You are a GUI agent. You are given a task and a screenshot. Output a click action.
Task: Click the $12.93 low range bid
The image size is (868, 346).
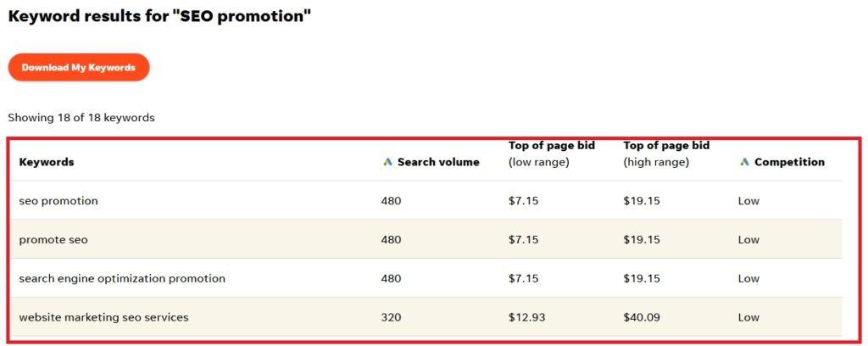[526, 317]
